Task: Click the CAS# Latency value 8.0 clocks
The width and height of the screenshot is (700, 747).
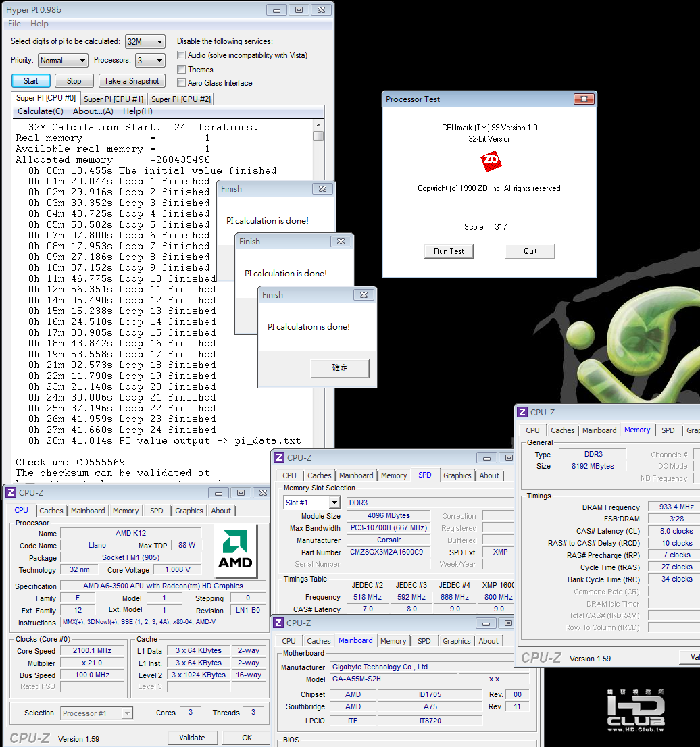Action: pyautogui.click(x=675, y=531)
